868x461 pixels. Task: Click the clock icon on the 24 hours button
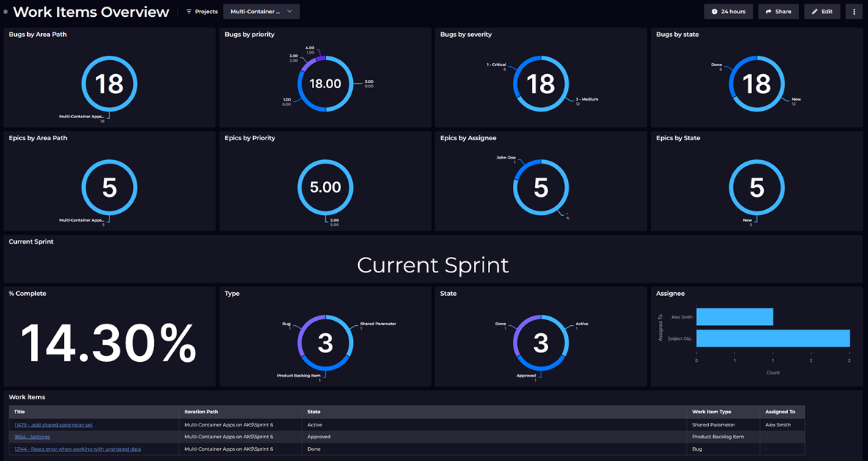(714, 11)
